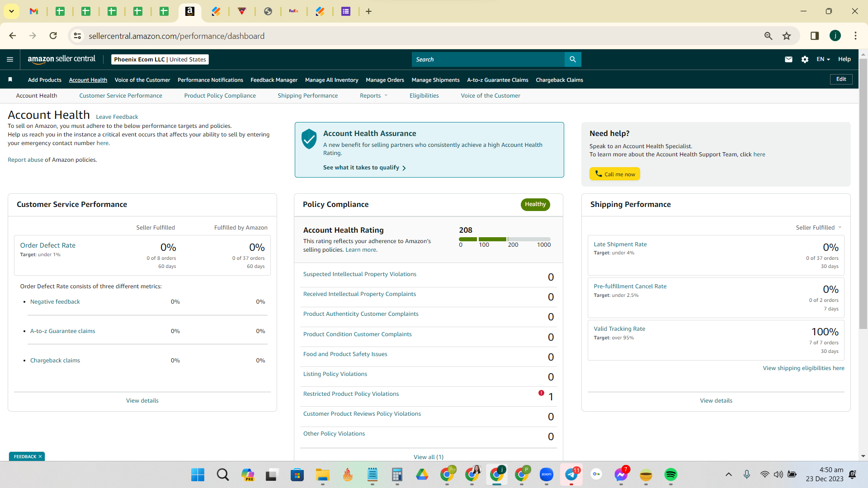Open Windows Start menu
The image size is (868, 488).
coord(198,474)
